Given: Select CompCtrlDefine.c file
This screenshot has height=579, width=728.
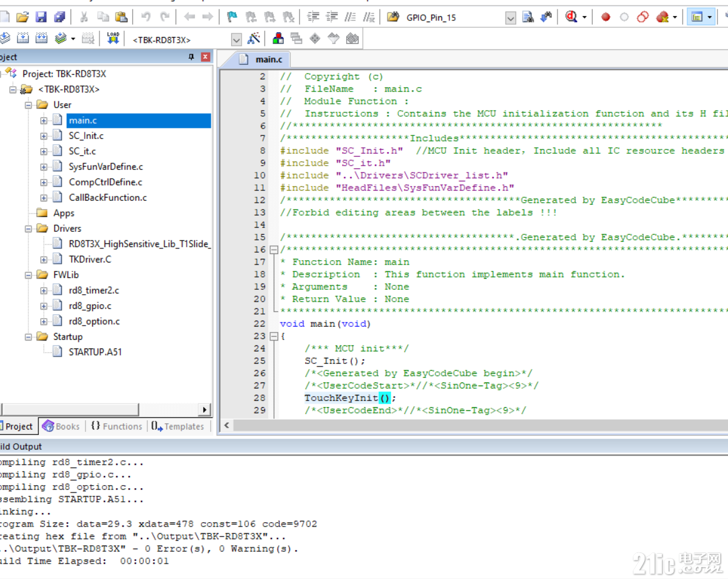Looking at the screenshot, I should point(106,182).
